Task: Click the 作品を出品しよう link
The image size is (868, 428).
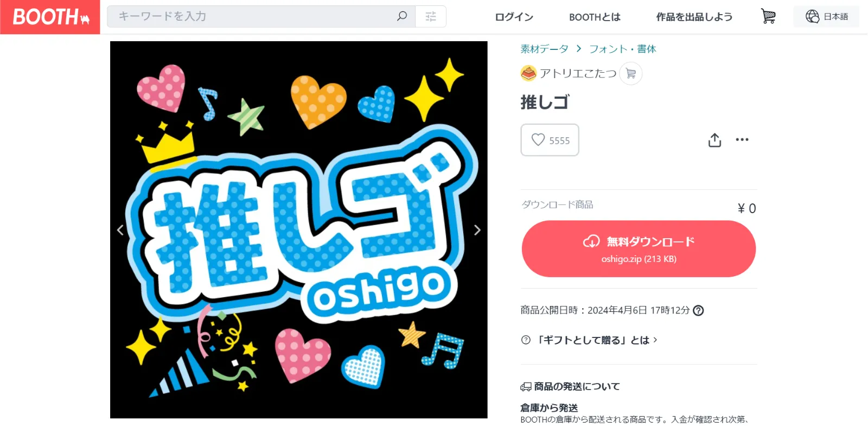Action: pos(694,17)
